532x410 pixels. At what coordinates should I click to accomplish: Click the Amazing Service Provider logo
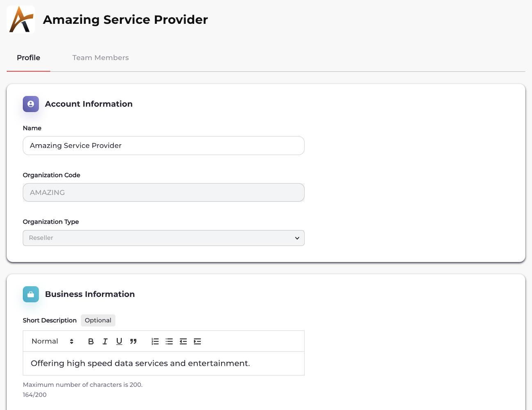(21, 19)
